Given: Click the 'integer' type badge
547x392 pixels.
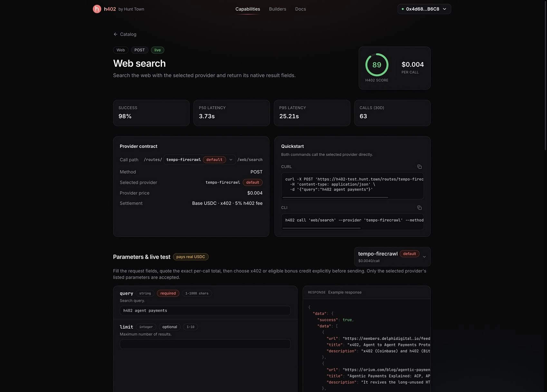Looking at the screenshot, I should 146,327.
